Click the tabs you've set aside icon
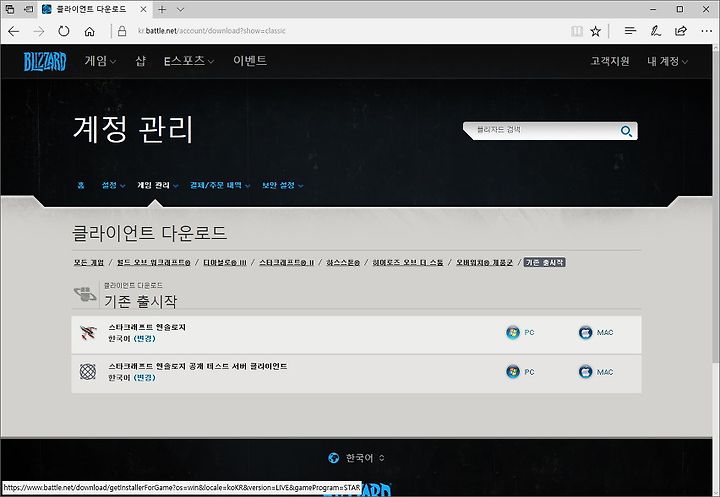 (10, 9)
